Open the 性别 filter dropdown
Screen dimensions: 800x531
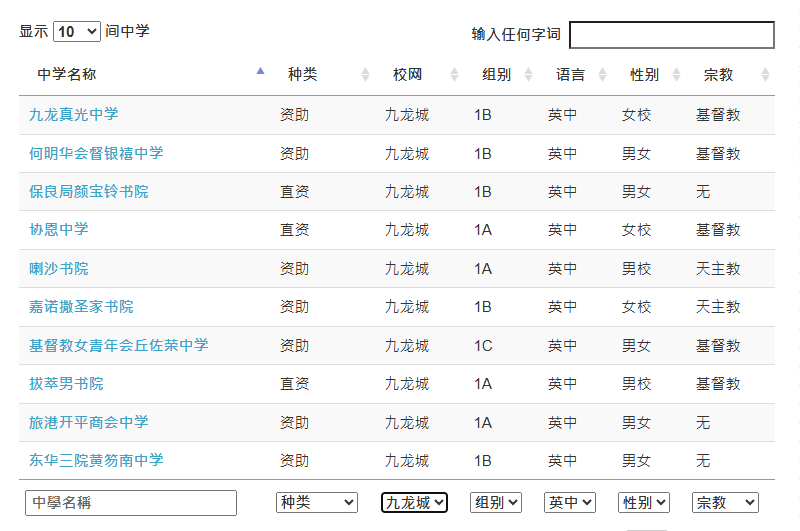click(644, 502)
